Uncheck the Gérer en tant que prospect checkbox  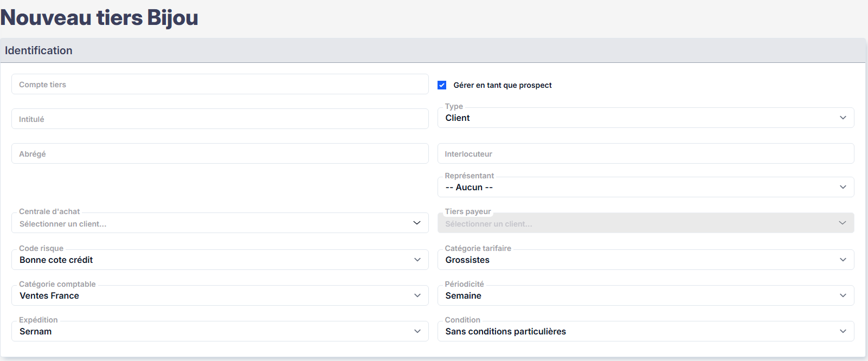(x=442, y=85)
